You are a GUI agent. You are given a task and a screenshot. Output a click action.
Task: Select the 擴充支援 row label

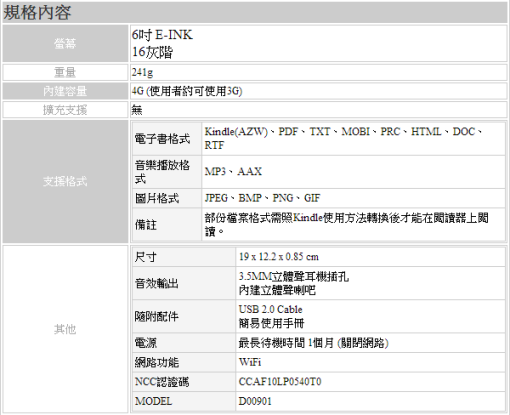(x=65, y=110)
